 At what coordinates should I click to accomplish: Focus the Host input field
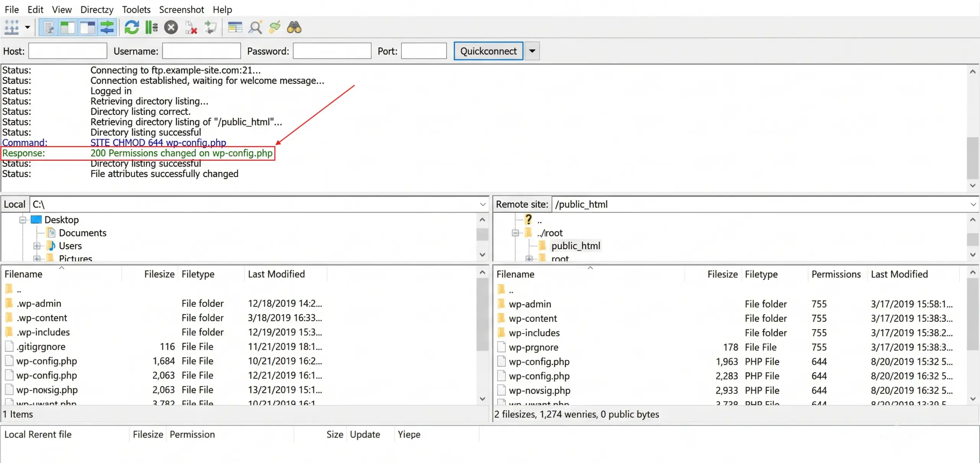pos(68,51)
